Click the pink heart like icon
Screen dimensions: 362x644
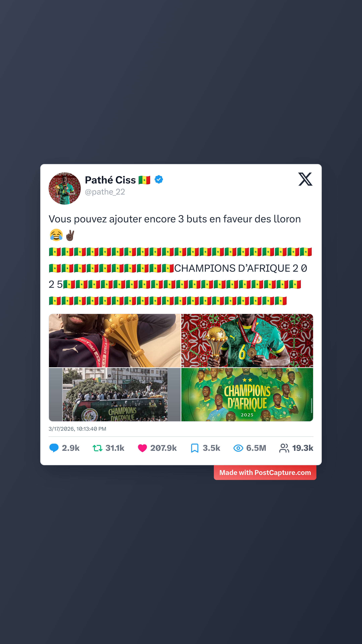pyautogui.click(x=142, y=448)
